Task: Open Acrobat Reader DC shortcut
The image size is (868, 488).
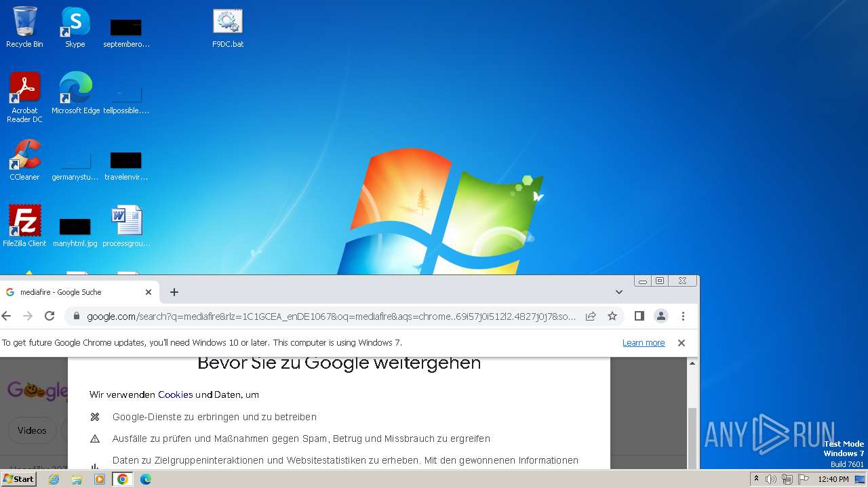Action: [x=24, y=97]
